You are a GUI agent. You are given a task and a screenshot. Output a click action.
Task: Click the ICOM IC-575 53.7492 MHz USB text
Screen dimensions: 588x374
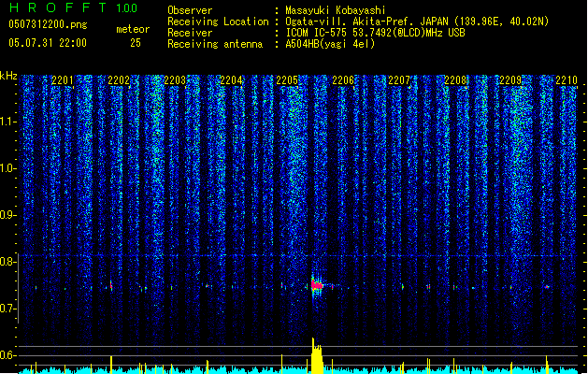pyautogui.click(x=376, y=33)
